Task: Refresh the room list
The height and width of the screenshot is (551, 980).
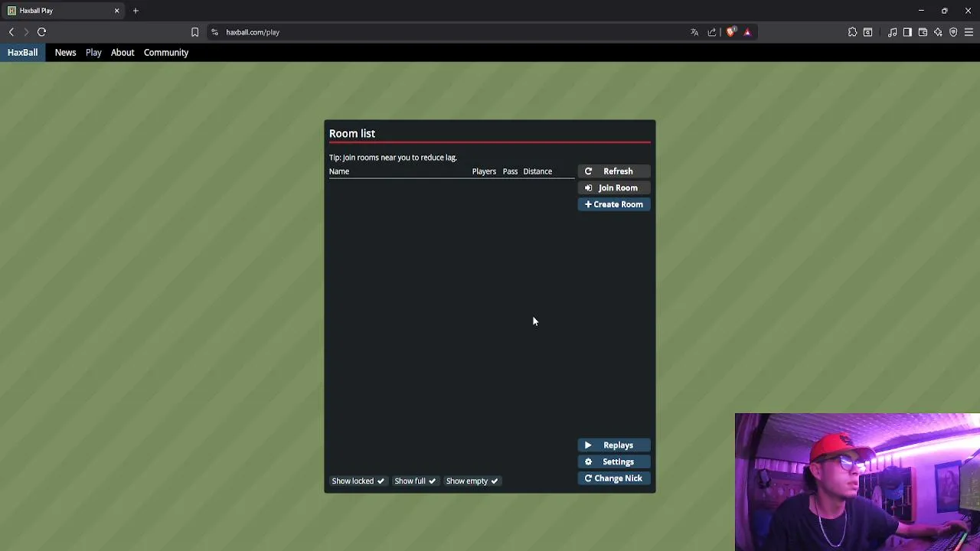Action: [x=614, y=171]
